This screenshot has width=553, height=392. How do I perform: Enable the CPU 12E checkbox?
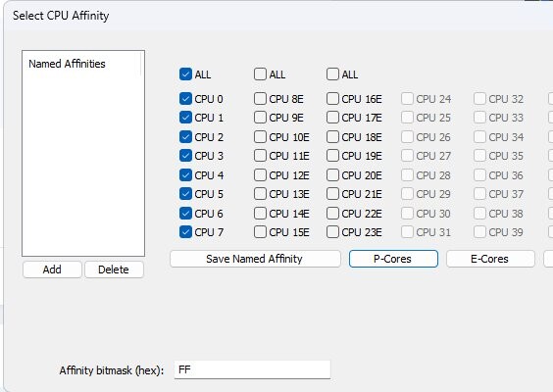point(260,174)
